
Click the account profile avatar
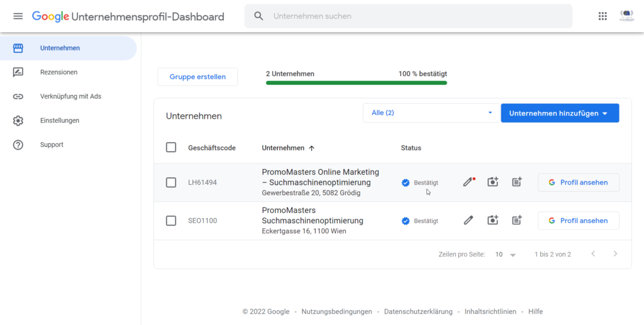click(626, 16)
